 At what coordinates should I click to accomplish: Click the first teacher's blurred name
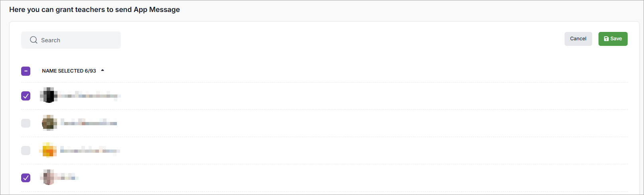coord(89,96)
